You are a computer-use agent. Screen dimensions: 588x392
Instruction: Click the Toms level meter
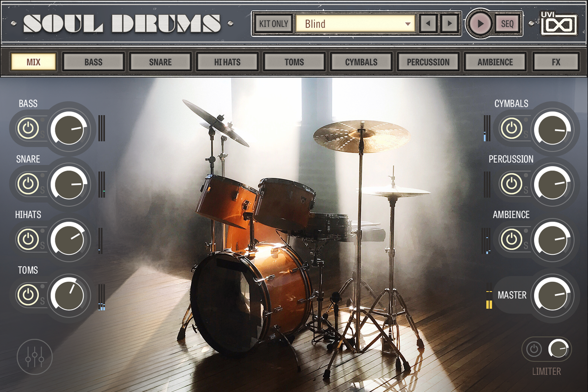point(101,297)
